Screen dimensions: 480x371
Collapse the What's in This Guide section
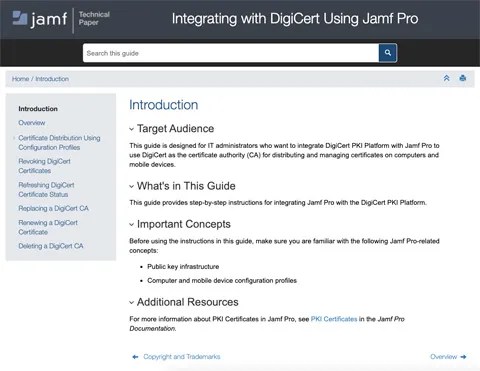pos(132,186)
